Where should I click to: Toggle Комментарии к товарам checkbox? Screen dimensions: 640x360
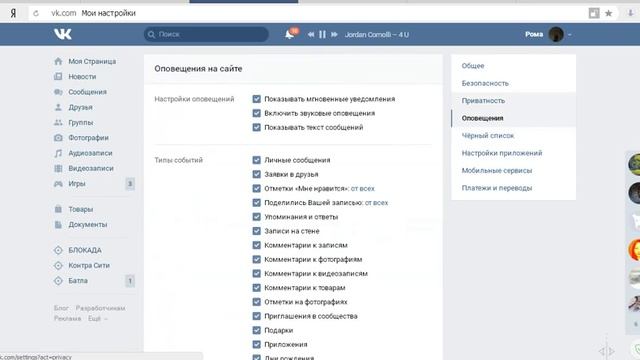[x=256, y=288]
